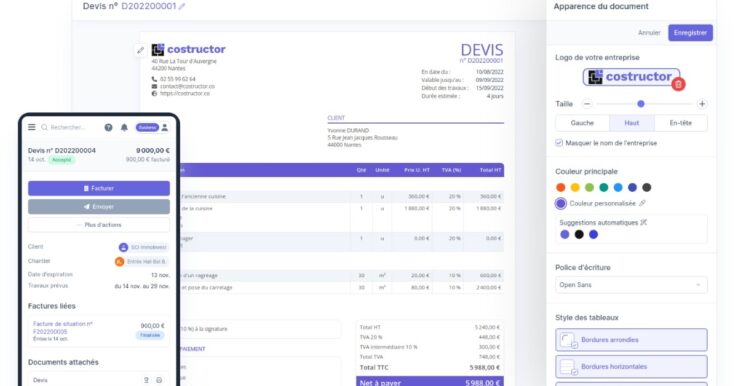Open the Police d'écriture Open Sans dropdown

[631, 285]
